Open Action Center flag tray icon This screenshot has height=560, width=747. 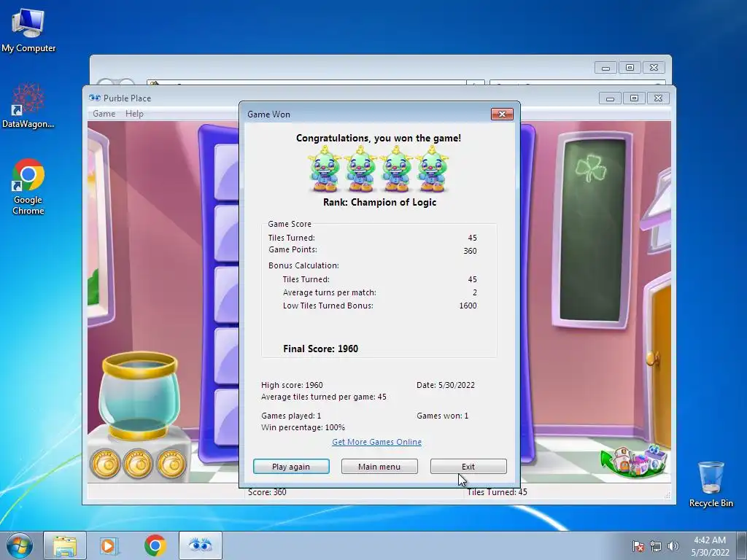[638, 546]
